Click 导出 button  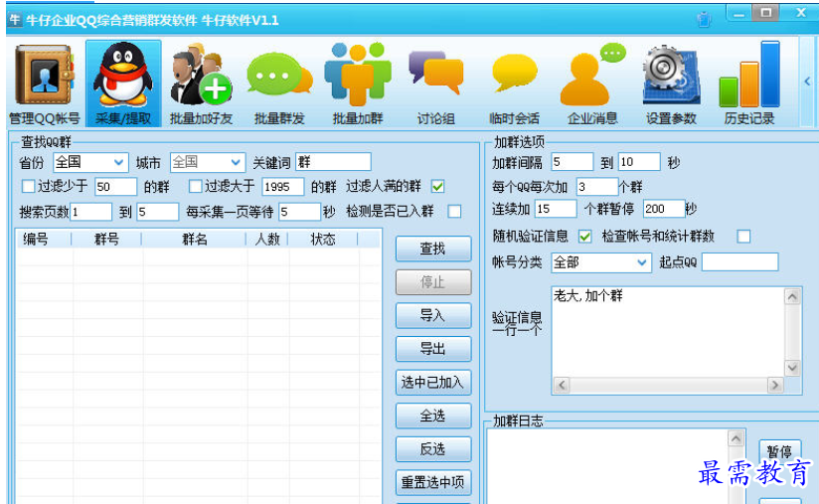point(433,349)
